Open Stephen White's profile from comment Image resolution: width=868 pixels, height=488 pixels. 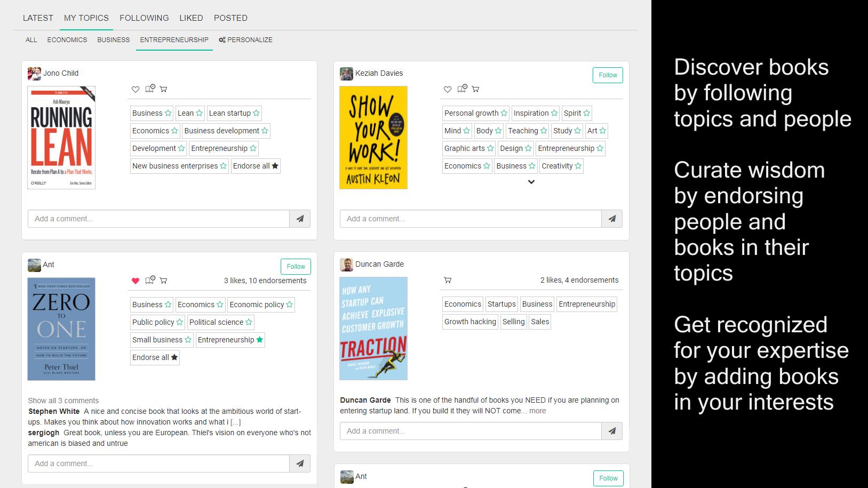54,411
